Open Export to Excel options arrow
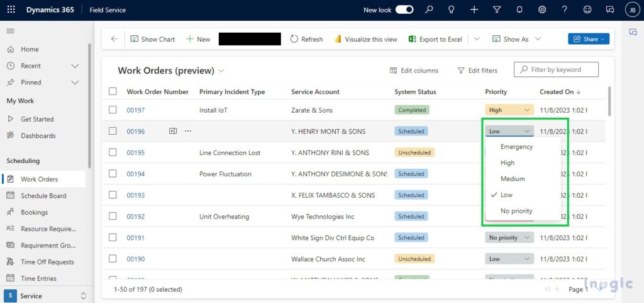Viewport: 644px width, 303px height. pyautogui.click(x=477, y=39)
